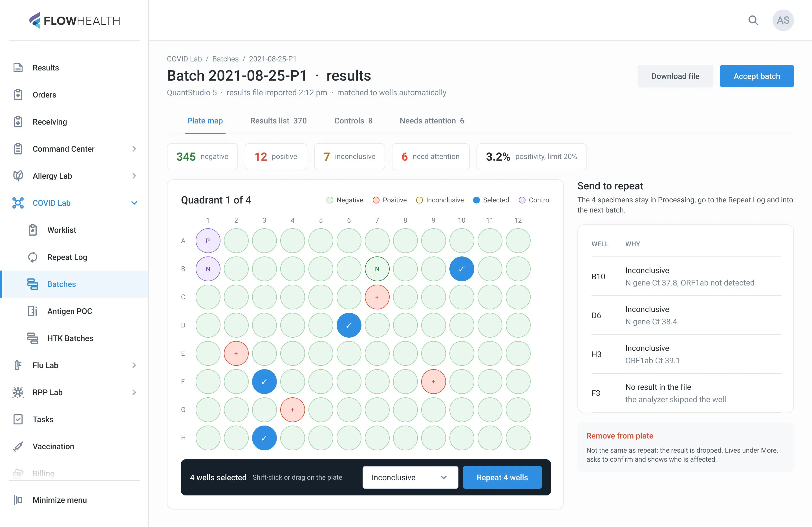Viewport: 812px width, 527px height.
Task: Expand the Command Center submenu chevron
Action: tap(134, 149)
